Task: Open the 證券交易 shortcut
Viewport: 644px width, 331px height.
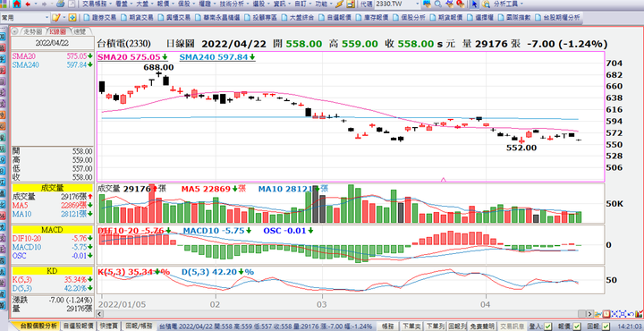Action: (x=100, y=18)
